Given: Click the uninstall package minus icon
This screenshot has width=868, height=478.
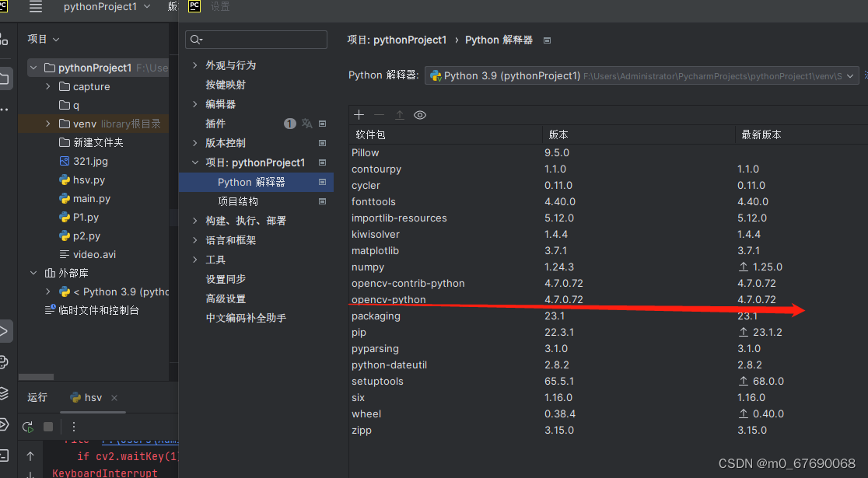Looking at the screenshot, I should [x=380, y=114].
